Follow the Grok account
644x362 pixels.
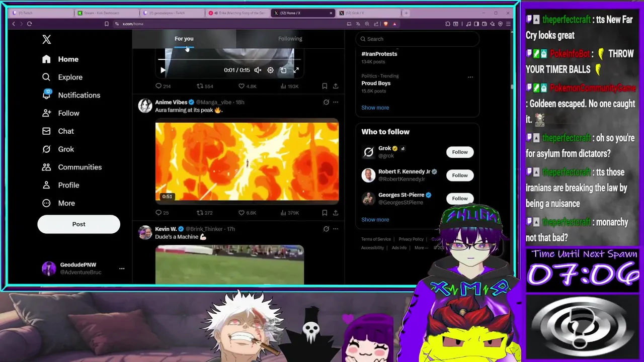click(460, 152)
